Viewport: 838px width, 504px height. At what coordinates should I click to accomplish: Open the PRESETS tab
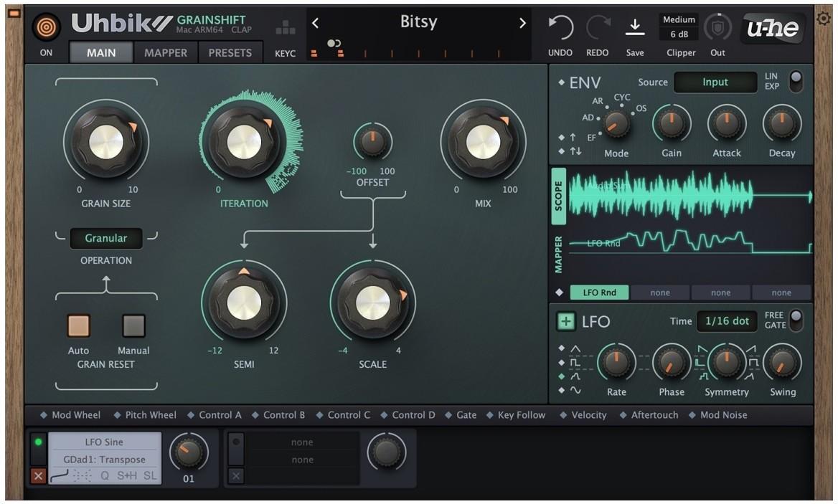(230, 53)
